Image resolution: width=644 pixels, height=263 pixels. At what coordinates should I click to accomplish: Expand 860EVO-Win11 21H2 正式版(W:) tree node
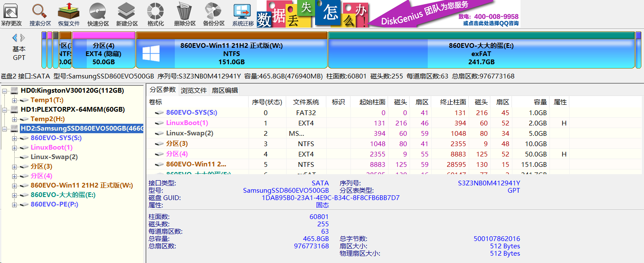(x=14, y=185)
